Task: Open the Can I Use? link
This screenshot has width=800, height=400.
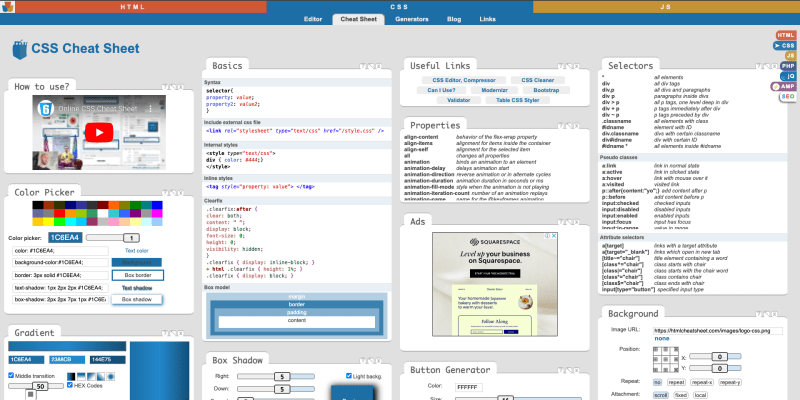Action: [x=441, y=90]
